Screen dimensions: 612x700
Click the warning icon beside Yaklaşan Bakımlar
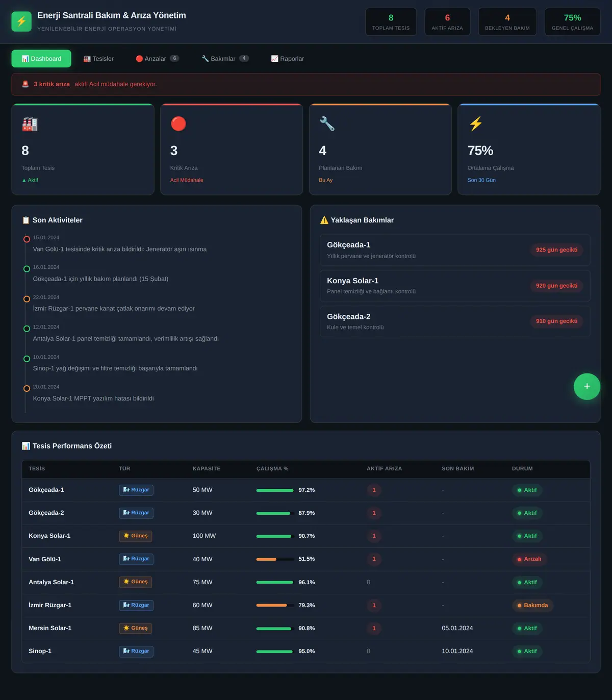click(x=324, y=220)
